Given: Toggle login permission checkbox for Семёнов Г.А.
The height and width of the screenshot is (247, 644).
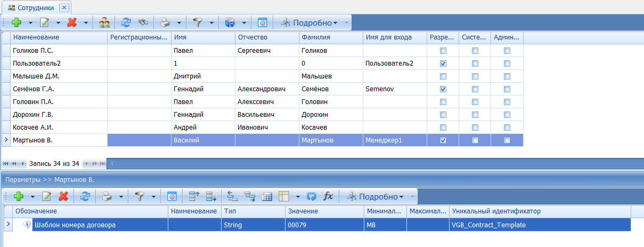Looking at the screenshot, I should click(443, 89).
